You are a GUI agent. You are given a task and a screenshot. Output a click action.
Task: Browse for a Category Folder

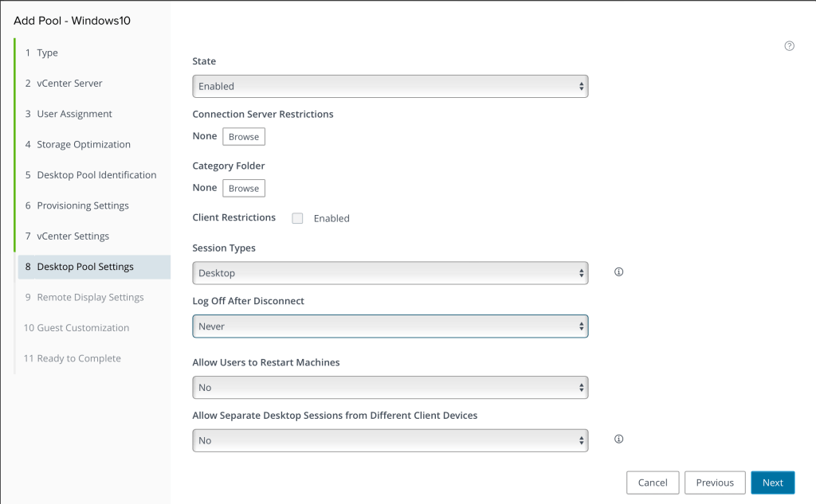click(243, 189)
